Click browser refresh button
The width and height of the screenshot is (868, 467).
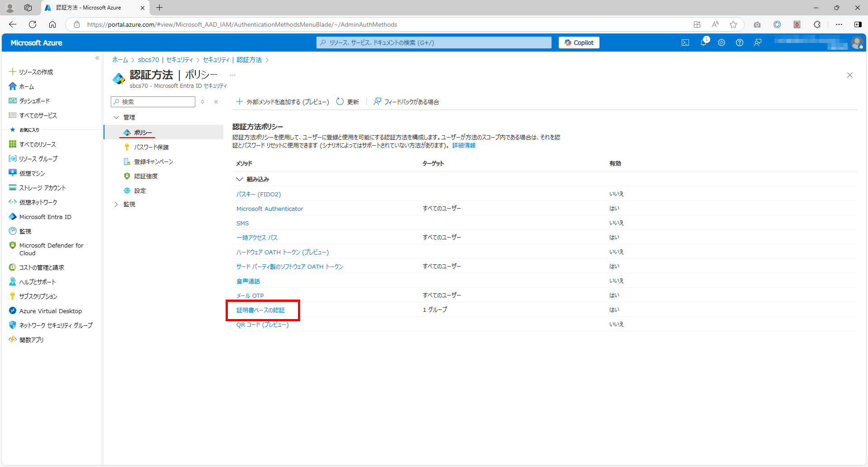tap(33, 24)
